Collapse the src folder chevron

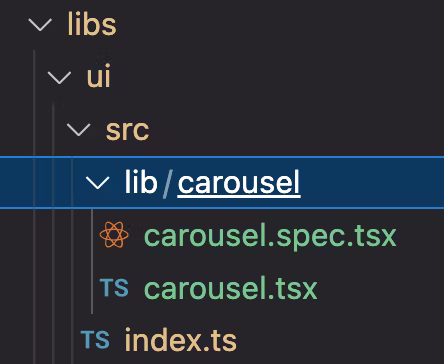pos(79,130)
